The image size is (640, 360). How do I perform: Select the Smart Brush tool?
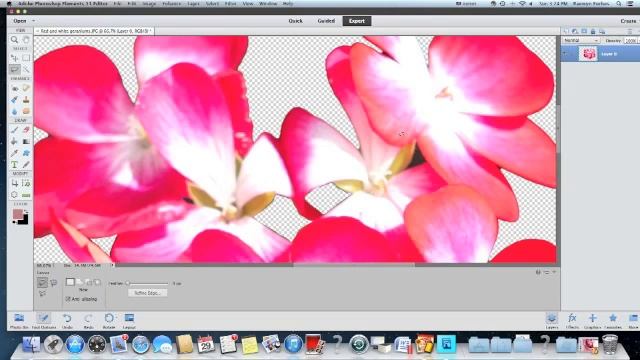14,100
